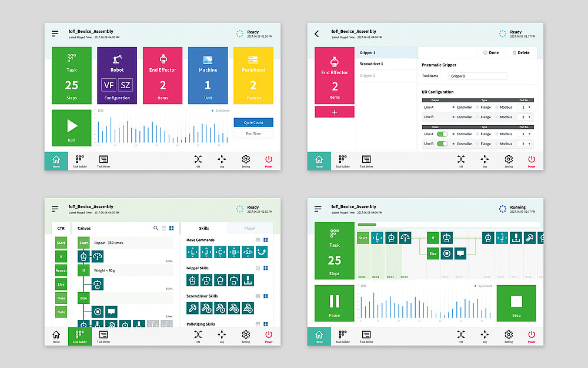Open the purple Peripheral Devices tile

point(253,75)
